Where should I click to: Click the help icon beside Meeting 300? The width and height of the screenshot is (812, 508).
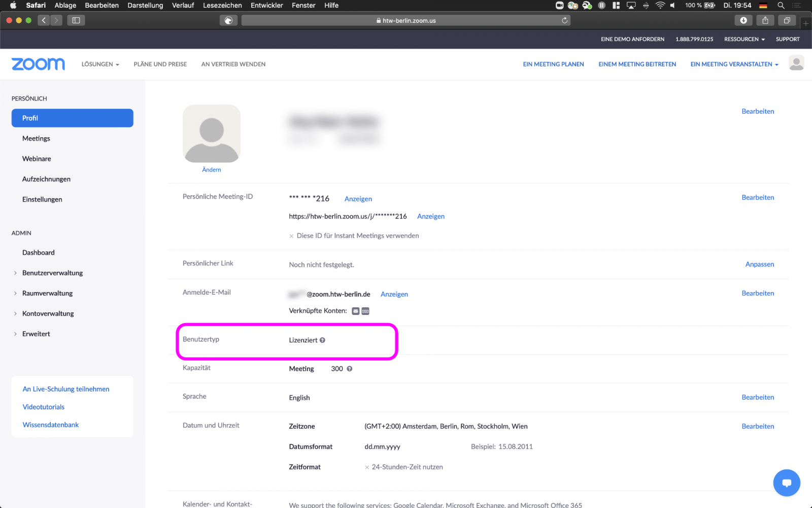tap(349, 369)
